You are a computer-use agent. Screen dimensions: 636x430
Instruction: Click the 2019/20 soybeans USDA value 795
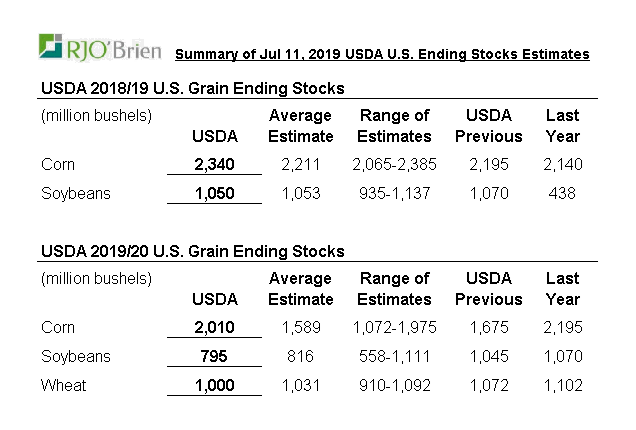(214, 356)
